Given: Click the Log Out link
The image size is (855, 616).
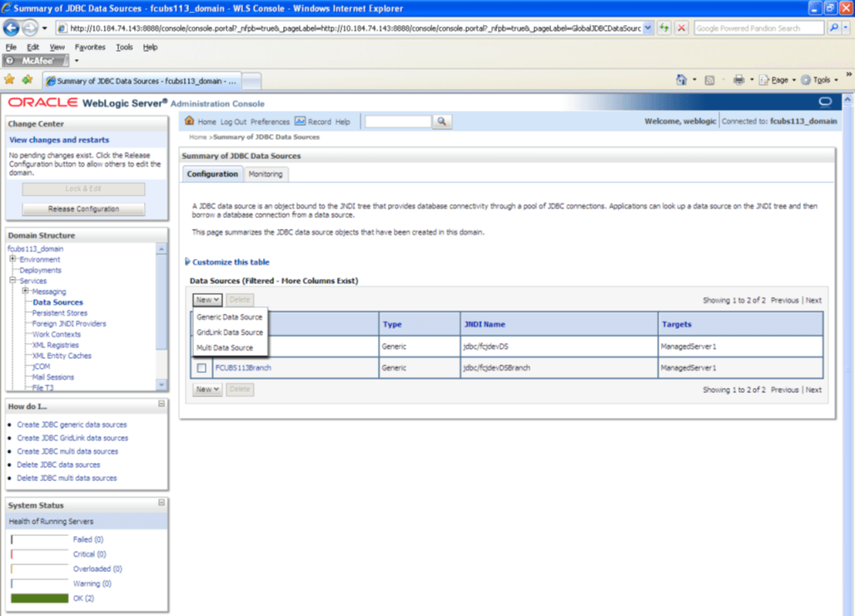Looking at the screenshot, I should pyautogui.click(x=233, y=122).
